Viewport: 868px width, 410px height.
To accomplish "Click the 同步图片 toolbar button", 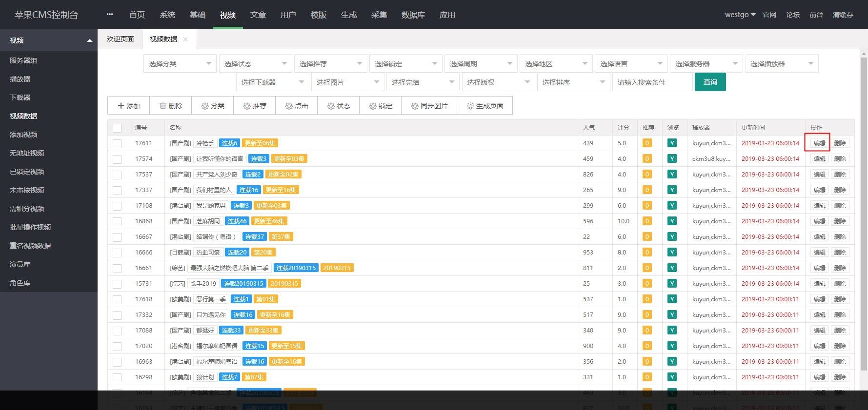I will (x=429, y=106).
